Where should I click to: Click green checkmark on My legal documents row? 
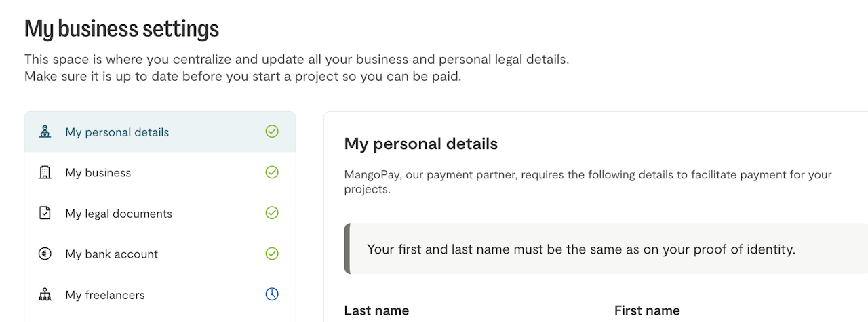click(x=272, y=213)
